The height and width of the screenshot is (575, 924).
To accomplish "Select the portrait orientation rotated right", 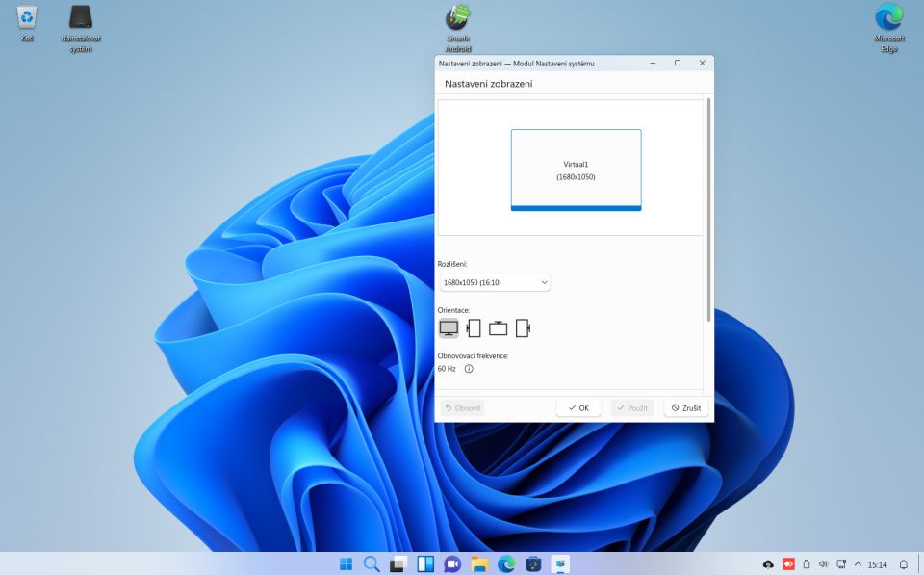I will click(523, 327).
